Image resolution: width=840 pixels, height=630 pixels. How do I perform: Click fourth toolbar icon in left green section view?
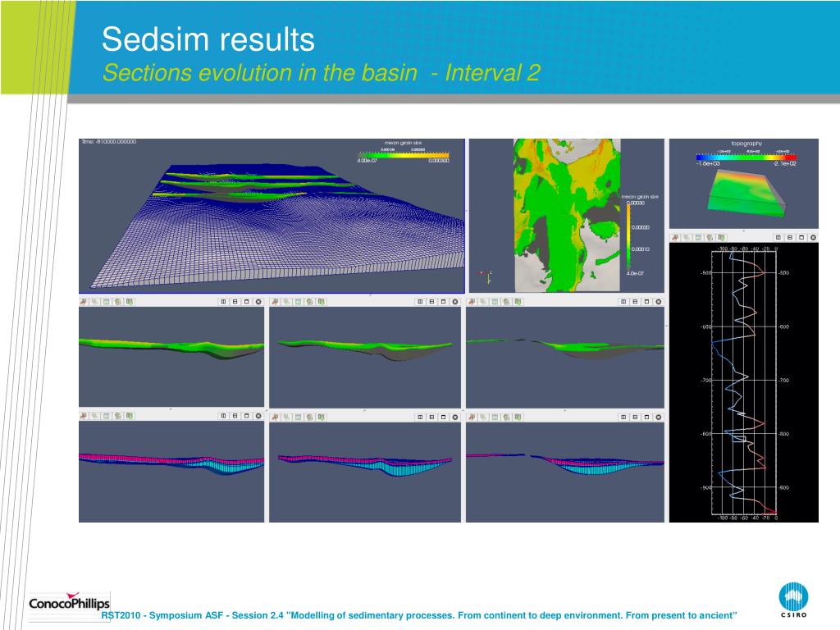[118, 302]
